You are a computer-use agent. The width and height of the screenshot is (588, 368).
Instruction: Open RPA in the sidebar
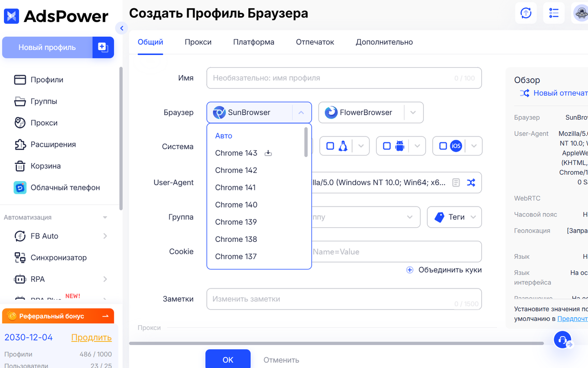37,279
